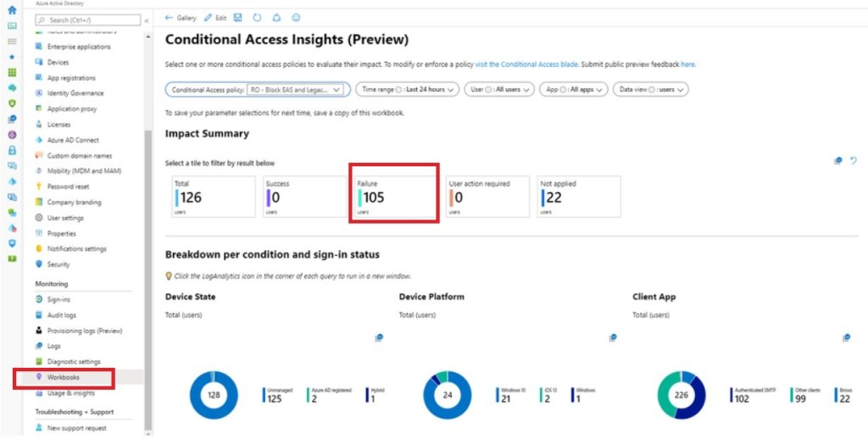
Task: Click the Save workbook icon in toolbar
Action: (x=236, y=18)
